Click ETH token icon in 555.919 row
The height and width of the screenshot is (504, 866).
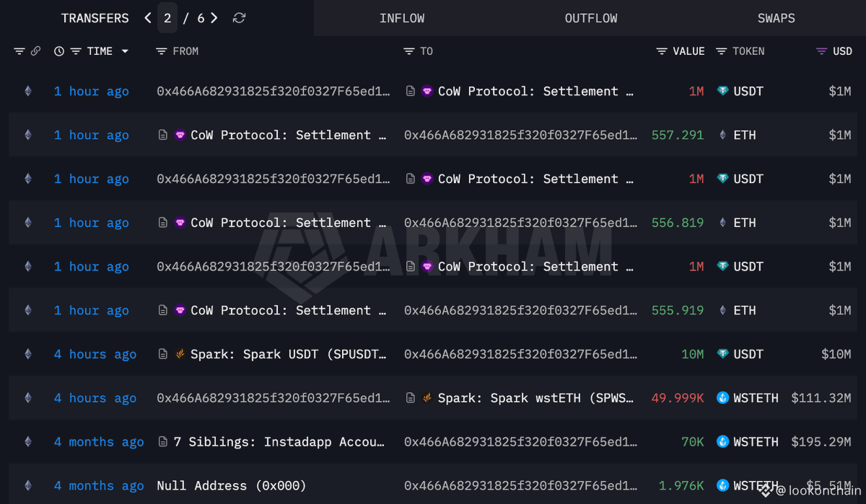(722, 311)
